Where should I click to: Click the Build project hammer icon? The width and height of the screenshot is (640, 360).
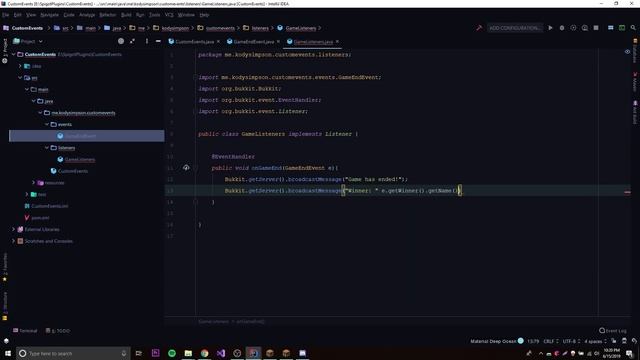tap(479, 28)
